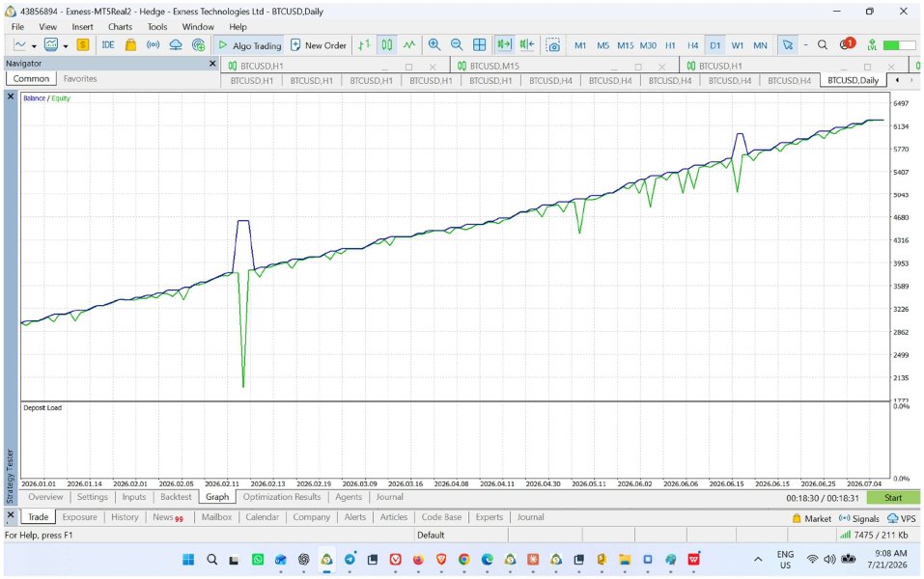Select M1 timeframe

[580, 45]
